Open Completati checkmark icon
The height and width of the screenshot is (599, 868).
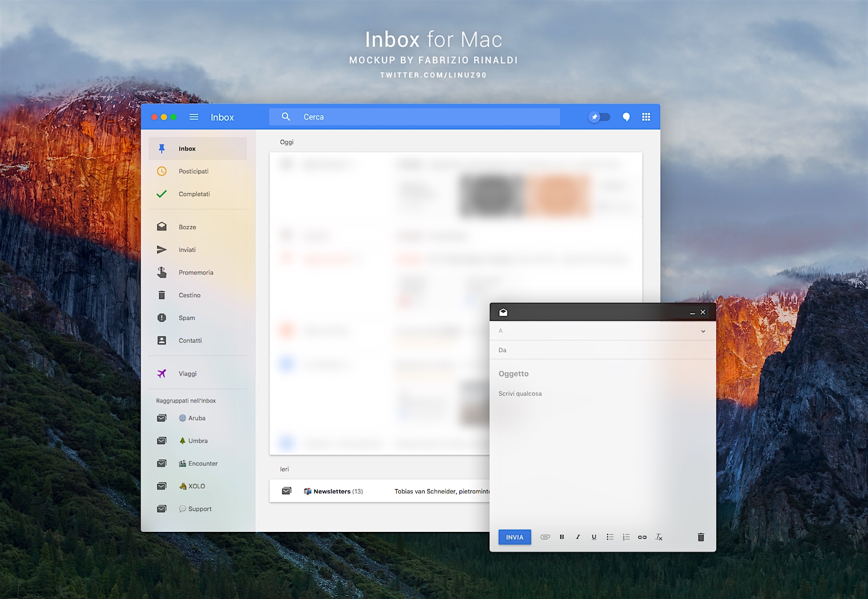click(x=162, y=194)
